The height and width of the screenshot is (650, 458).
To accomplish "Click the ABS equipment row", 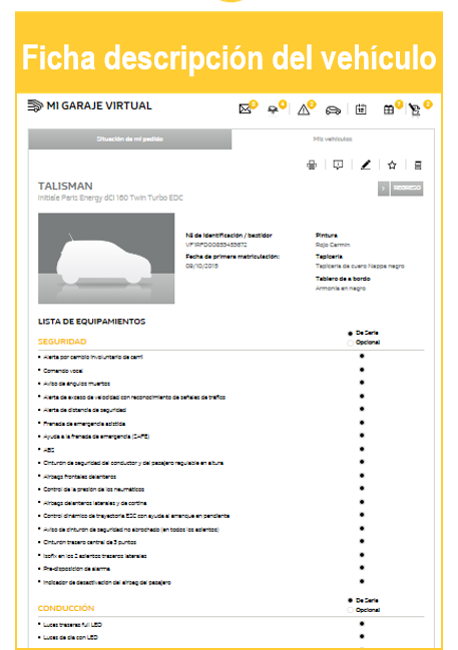I will pyautogui.click(x=231, y=450).
